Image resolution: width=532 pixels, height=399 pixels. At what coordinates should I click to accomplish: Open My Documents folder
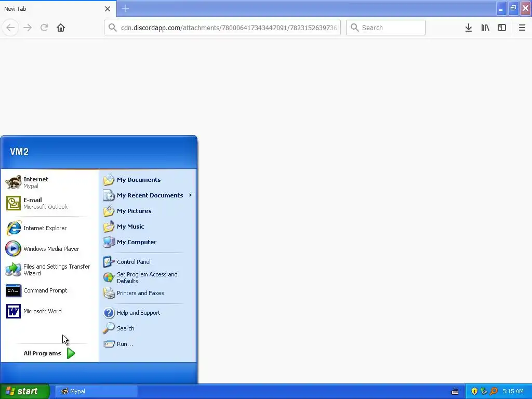(148, 180)
